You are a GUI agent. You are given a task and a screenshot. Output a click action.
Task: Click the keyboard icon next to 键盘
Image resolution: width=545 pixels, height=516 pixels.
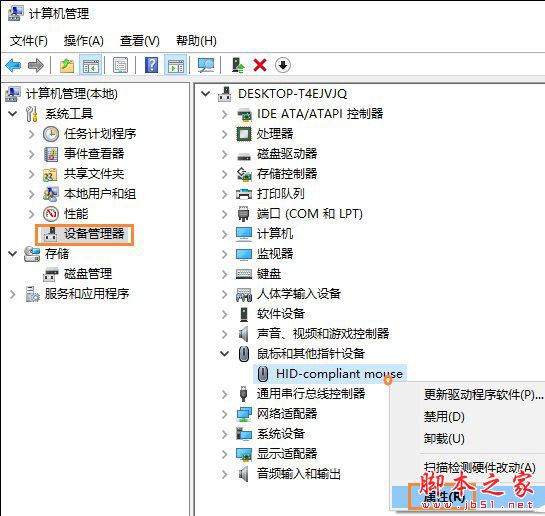tap(244, 274)
